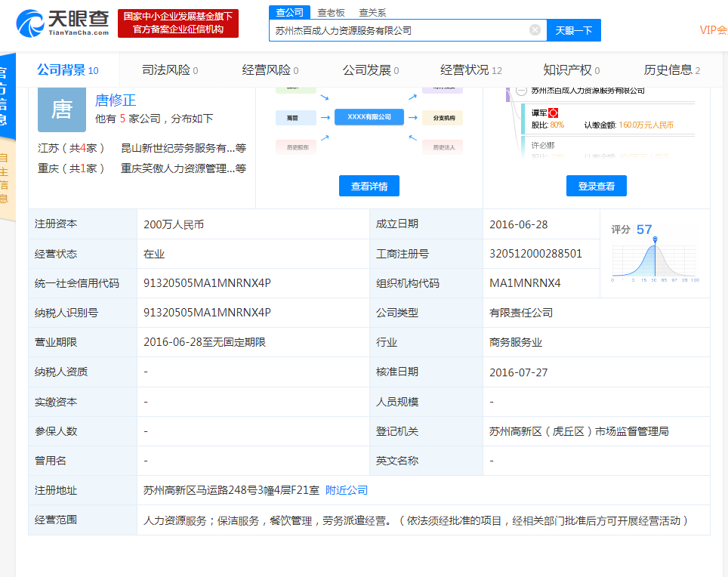
Task: Click the 高管 node in the diagram
Action: (x=296, y=118)
